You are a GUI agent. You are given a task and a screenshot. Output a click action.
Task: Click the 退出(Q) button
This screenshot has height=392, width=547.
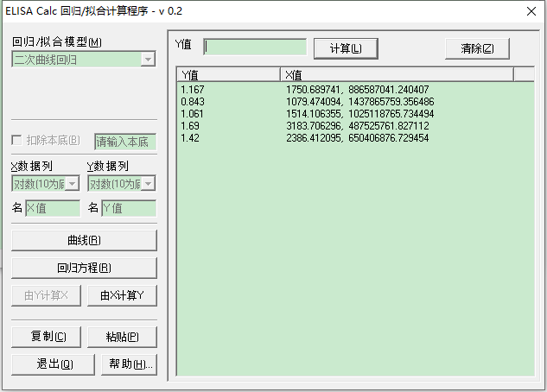(53, 364)
